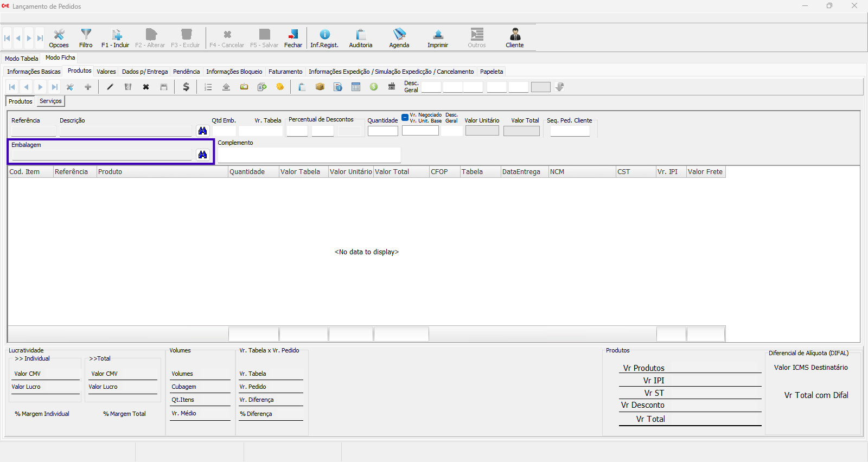Screen dimensions: 868x462
Task: Open the Agenda notebook
Action: pos(399,38)
